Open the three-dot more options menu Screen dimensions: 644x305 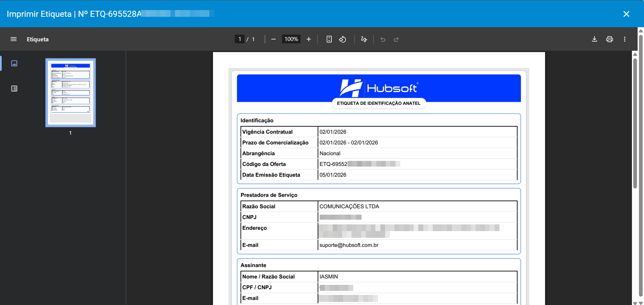(625, 39)
